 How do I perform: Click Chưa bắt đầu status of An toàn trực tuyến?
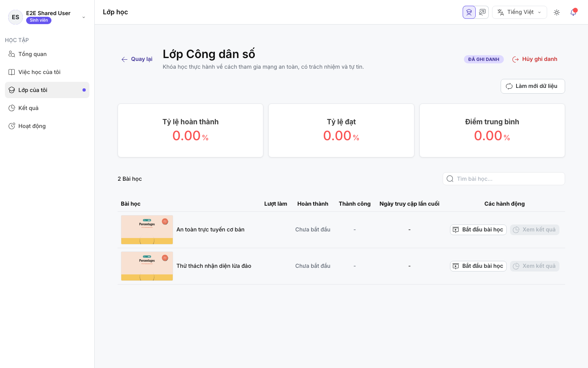coord(313,230)
